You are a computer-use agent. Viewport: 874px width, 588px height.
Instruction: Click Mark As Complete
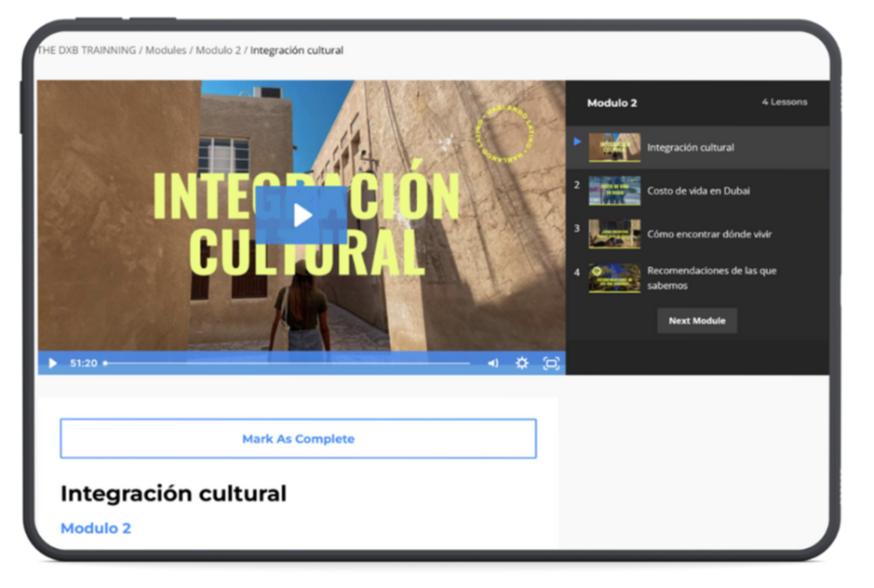(x=298, y=438)
